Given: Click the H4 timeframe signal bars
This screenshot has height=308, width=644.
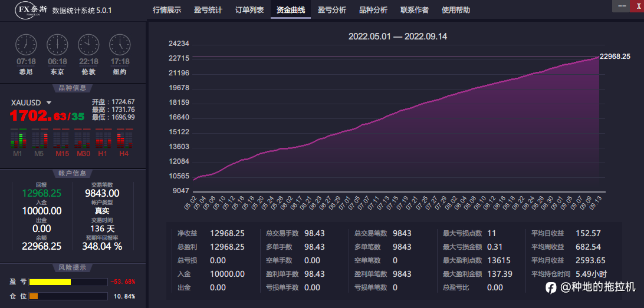Looking at the screenshot, I should (125, 138).
